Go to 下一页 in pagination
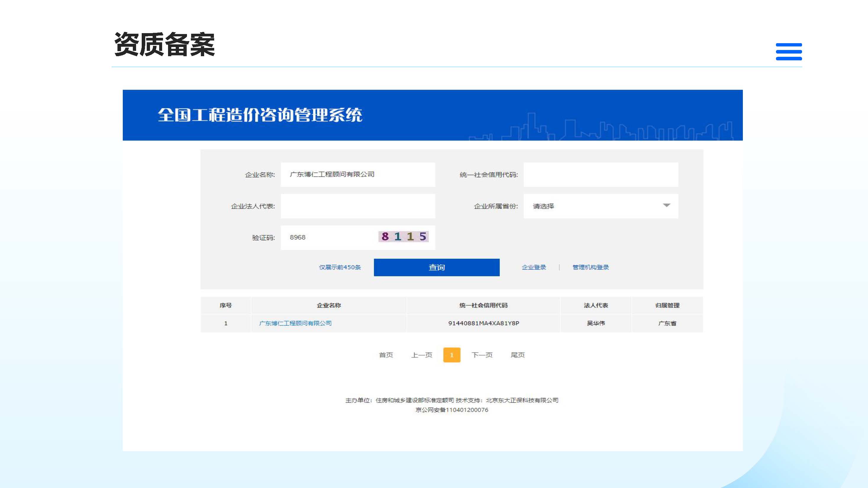Screen dimensions: 868x488 point(482,355)
